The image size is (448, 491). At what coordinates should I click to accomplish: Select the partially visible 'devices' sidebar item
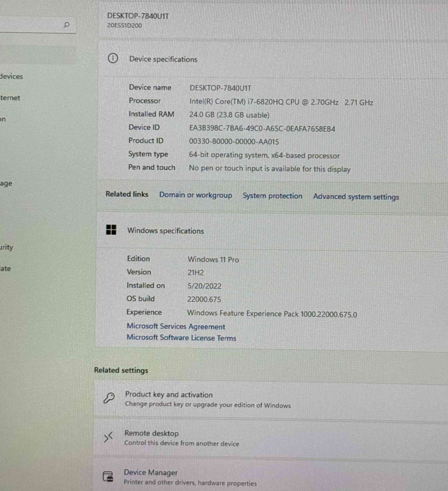pos(12,76)
